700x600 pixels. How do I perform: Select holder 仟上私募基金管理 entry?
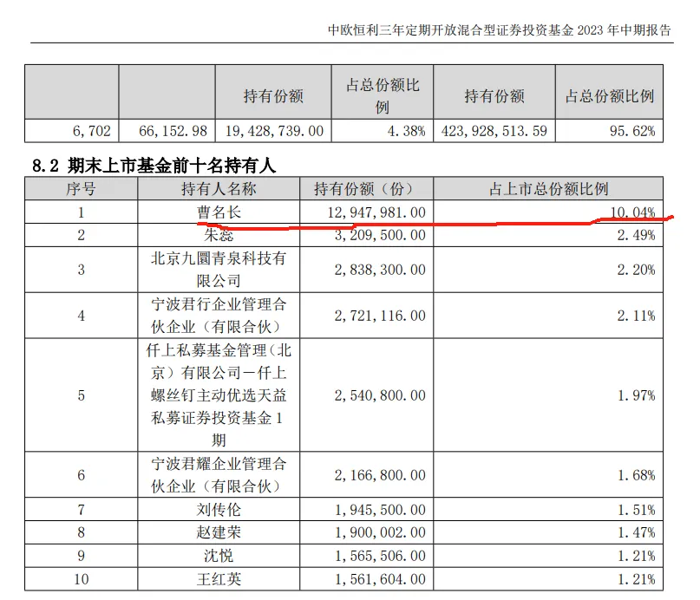tap(219, 395)
